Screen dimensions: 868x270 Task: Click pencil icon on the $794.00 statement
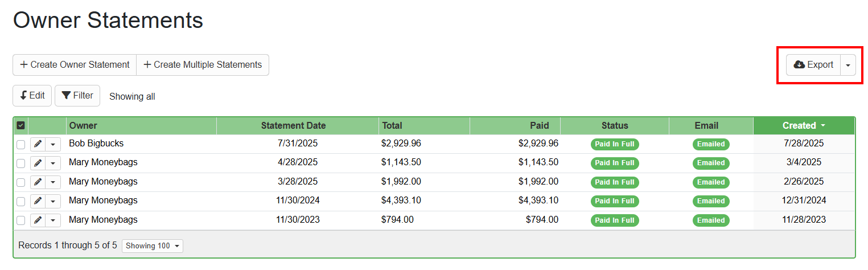click(38, 220)
